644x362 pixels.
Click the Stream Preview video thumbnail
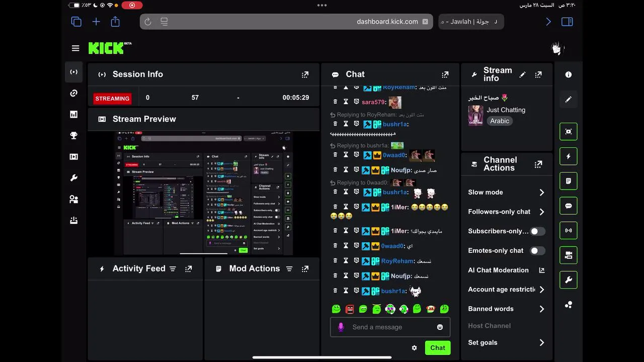[204, 194]
